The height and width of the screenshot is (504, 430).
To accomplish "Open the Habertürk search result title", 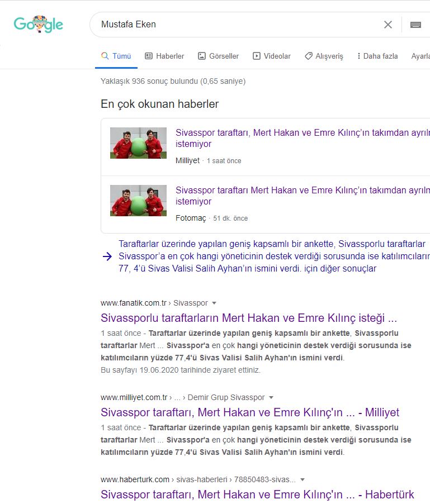I will pyautogui.click(x=257, y=495).
